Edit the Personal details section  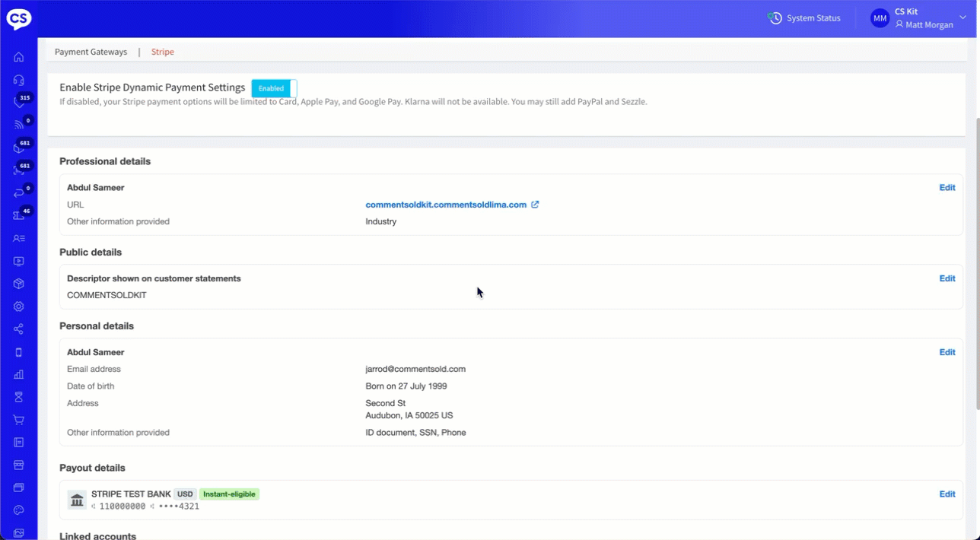(947, 352)
